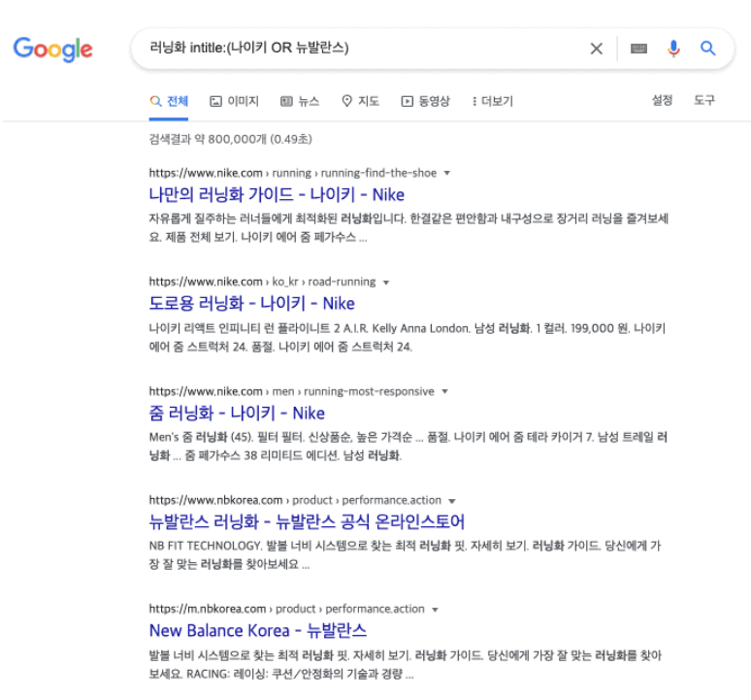This screenshot has height=700, width=751.
Task: Open the on-screen keyboard input tool
Action: coord(638,49)
